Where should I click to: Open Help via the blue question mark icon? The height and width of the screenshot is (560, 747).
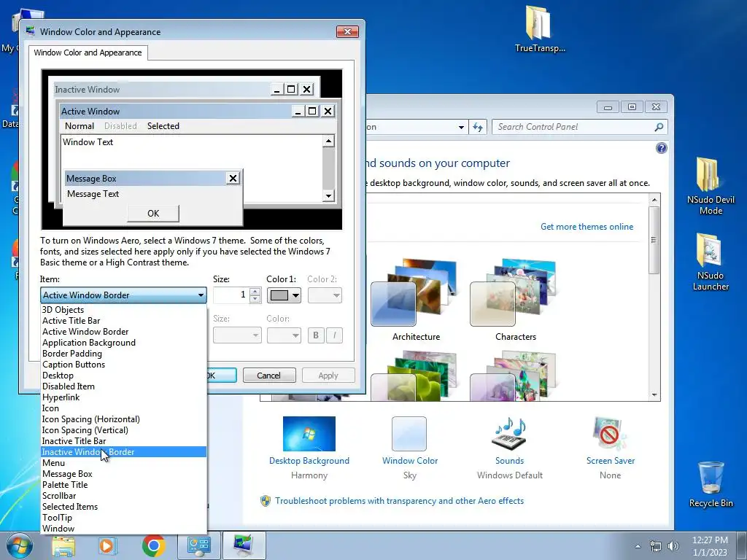click(x=661, y=148)
